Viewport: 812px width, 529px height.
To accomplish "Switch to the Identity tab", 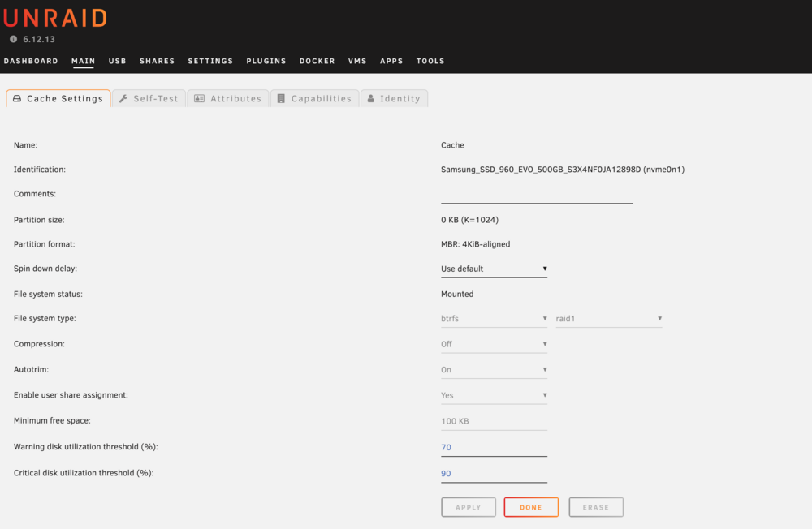I will point(394,98).
